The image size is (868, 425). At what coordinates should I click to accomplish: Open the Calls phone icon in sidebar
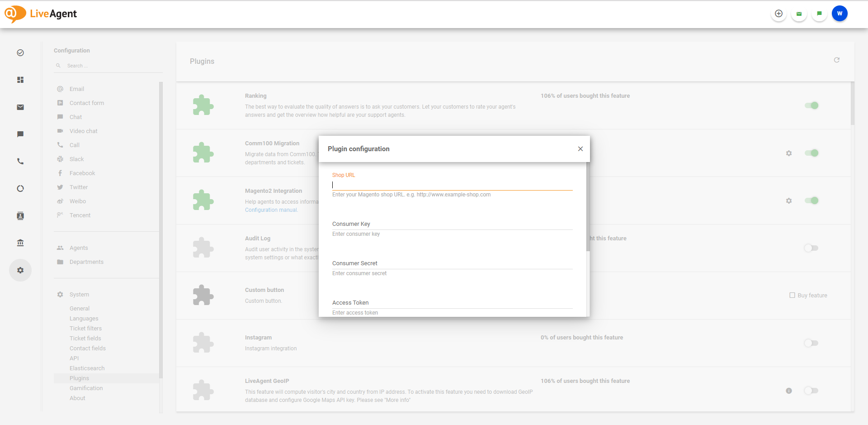click(x=20, y=162)
